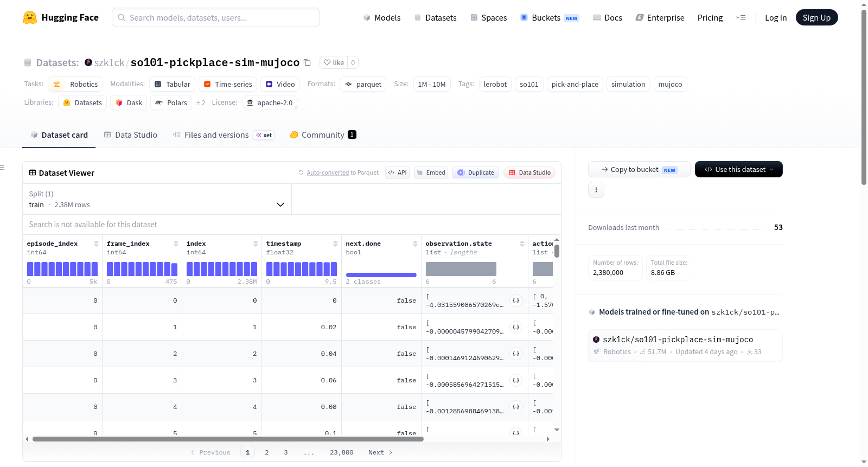
Task: Click Copy to bucket button
Action: point(639,169)
